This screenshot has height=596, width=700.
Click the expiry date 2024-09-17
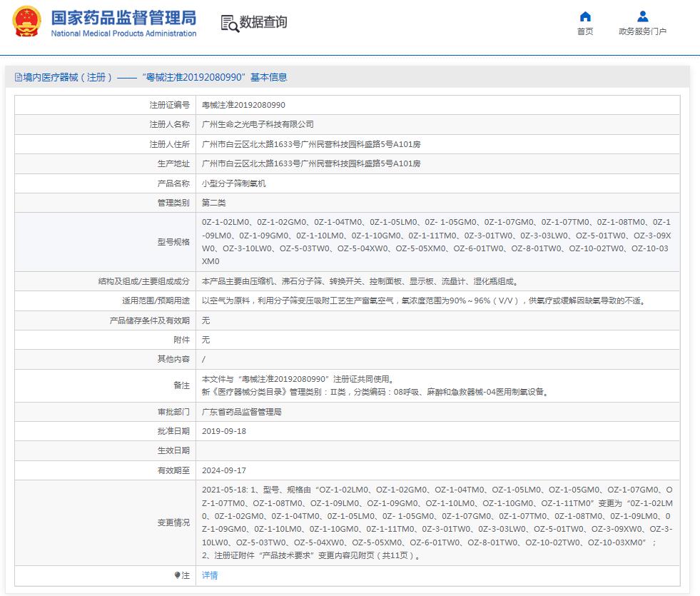224,470
